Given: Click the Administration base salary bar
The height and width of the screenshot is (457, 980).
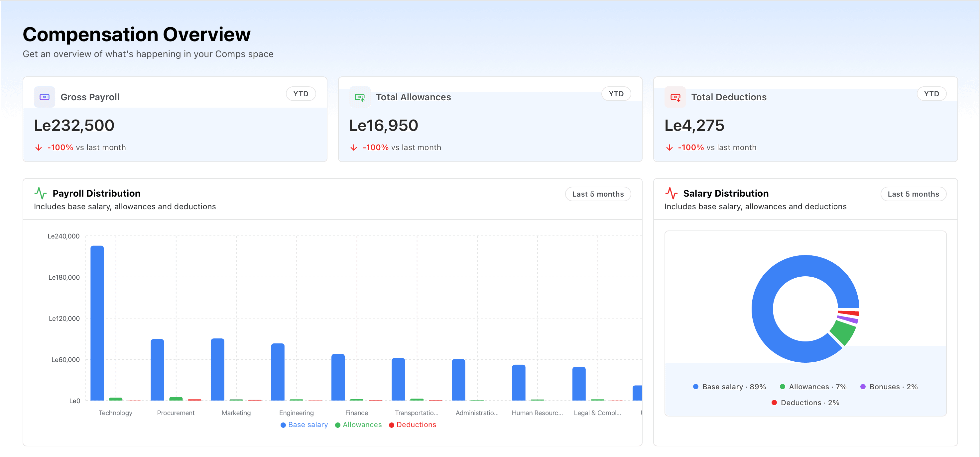Looking at the screenshot, I should [x=458, y=379].
